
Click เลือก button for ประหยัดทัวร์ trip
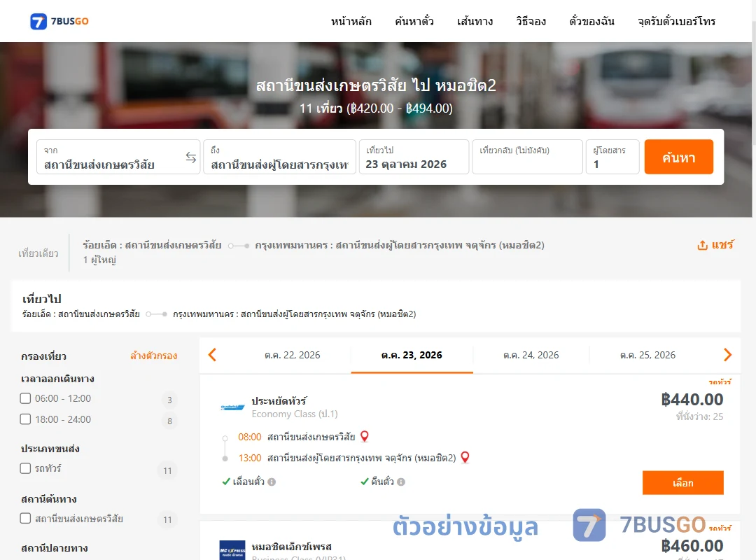(682, 483)
